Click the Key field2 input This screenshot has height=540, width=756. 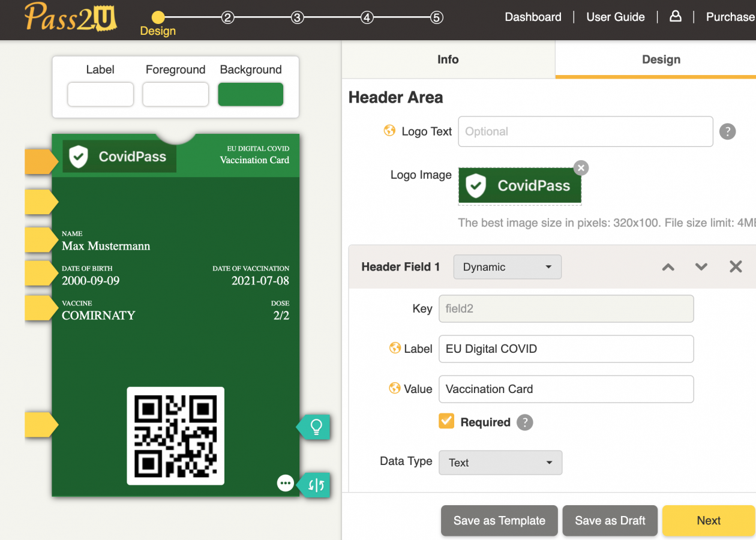(x=566, y=308)
